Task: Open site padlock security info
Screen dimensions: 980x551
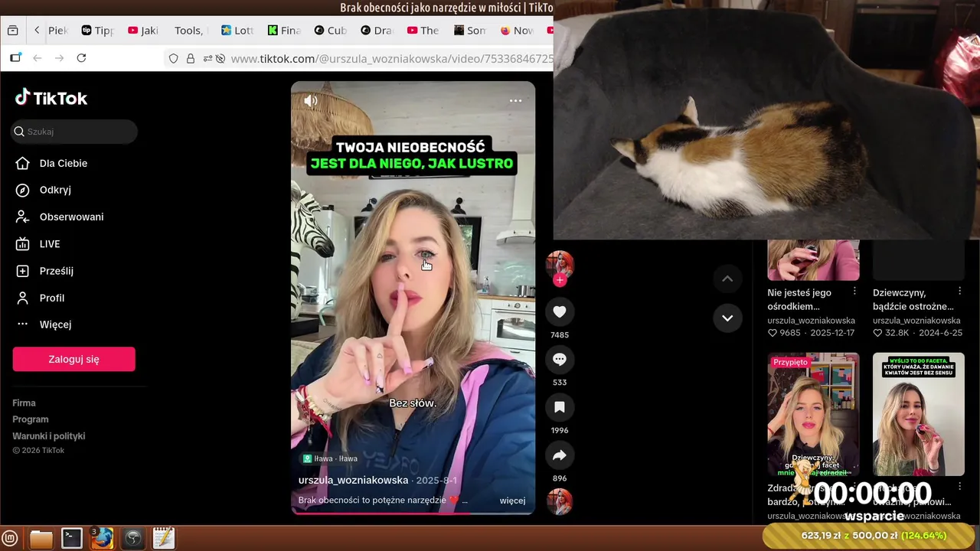Action: tap(191, 58)
